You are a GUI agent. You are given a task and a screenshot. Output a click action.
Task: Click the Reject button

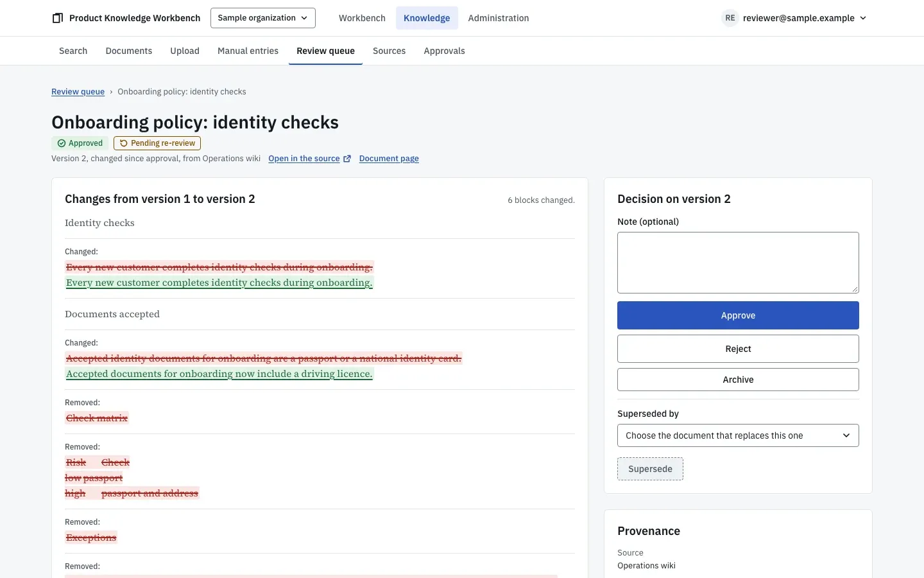pos(738,349)
